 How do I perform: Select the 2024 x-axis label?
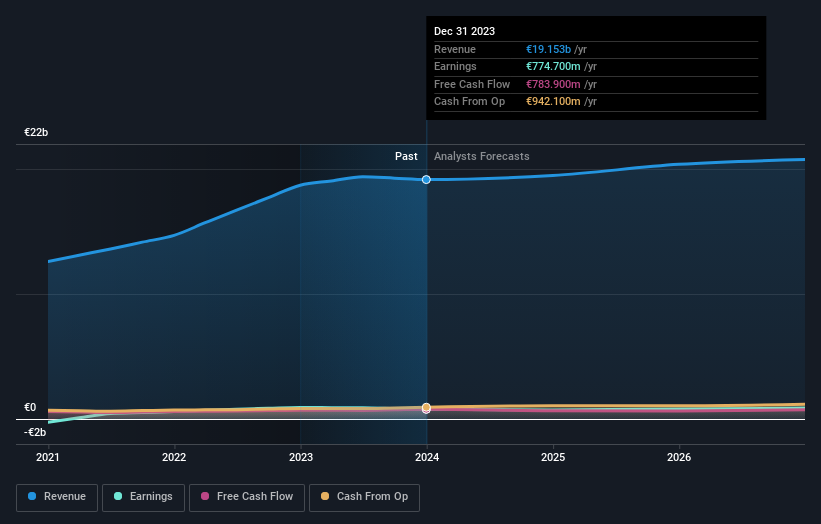[x=427, y=457]
